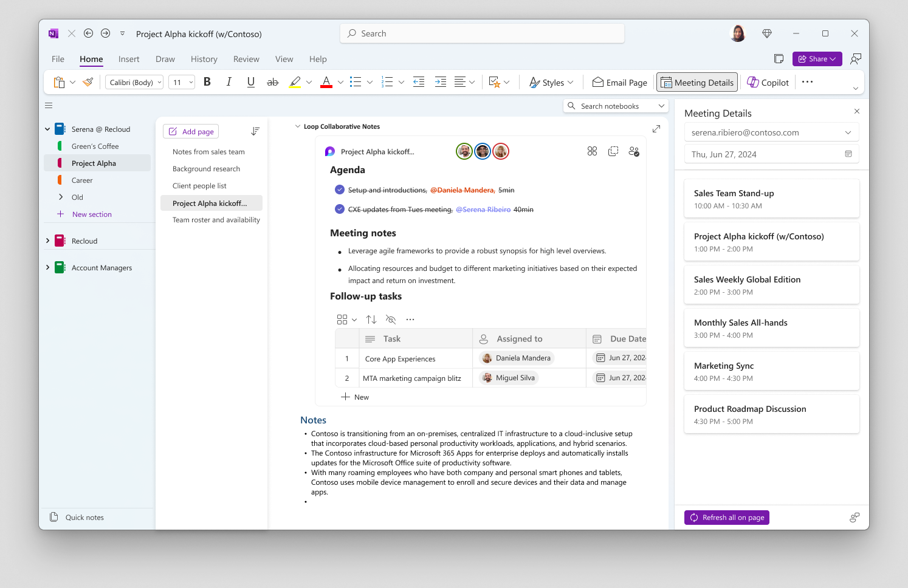The image size is (908, 588).
Task: Collapse Loop Collaborative Notes heading
Action: [298, 126]
